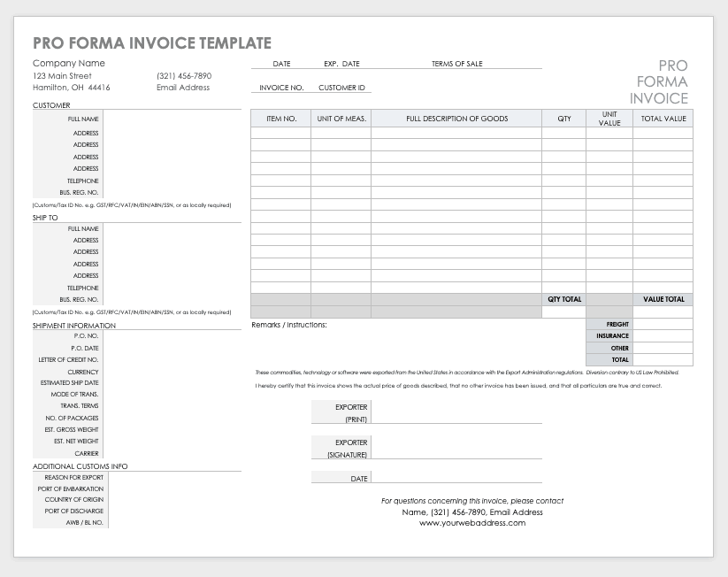
Task: Select the Currency field under Shipment Information
Action: tap(172, 372)
